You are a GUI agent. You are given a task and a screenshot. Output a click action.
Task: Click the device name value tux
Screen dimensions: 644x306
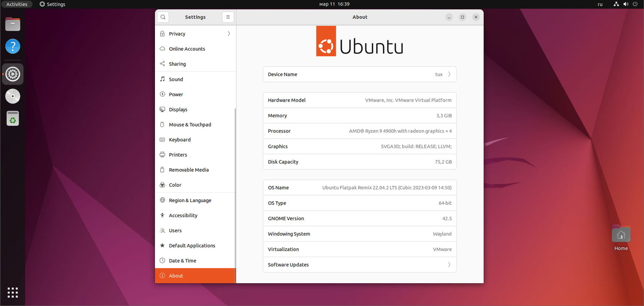439,74
